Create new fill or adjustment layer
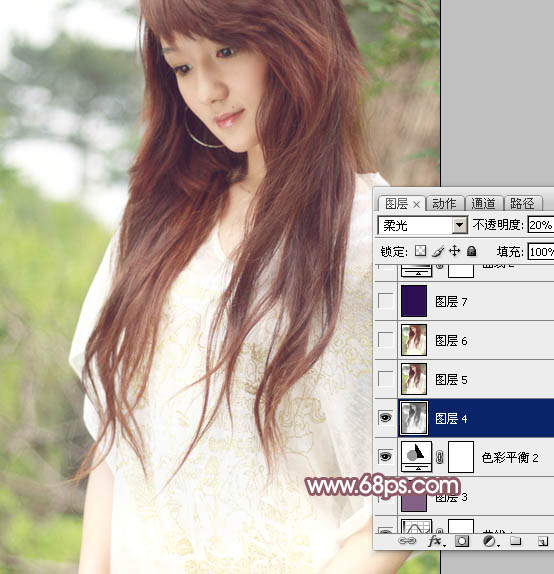554x574 pixels. click(x=490, y=541)
